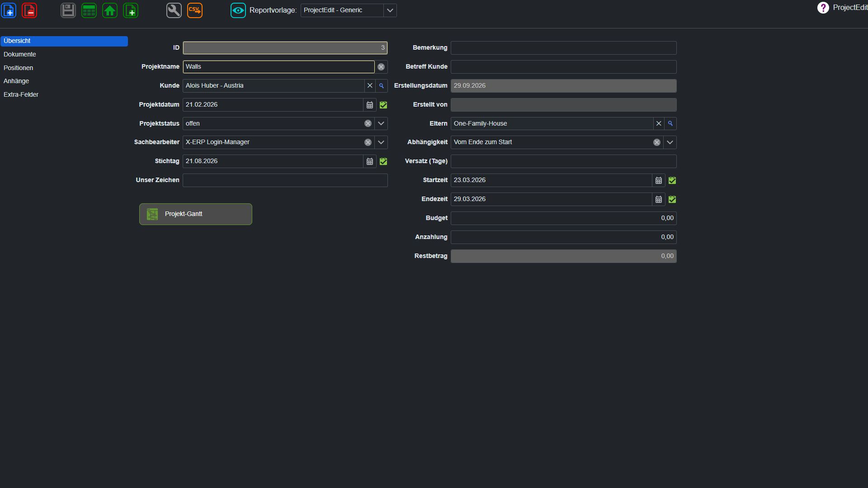Click the blue new document icon
The height and width of the screenshot is (488, 868).
[9, 10]
